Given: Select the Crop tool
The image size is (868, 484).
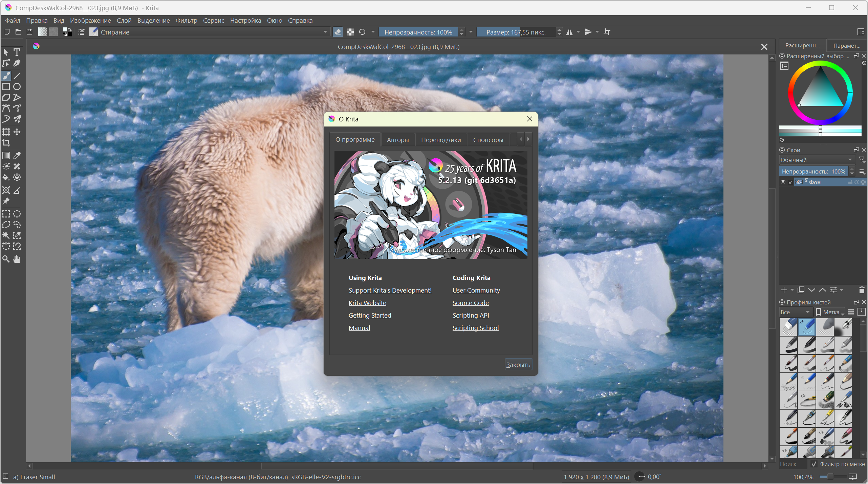Looking at the screenshot, I should click(6, 143).
